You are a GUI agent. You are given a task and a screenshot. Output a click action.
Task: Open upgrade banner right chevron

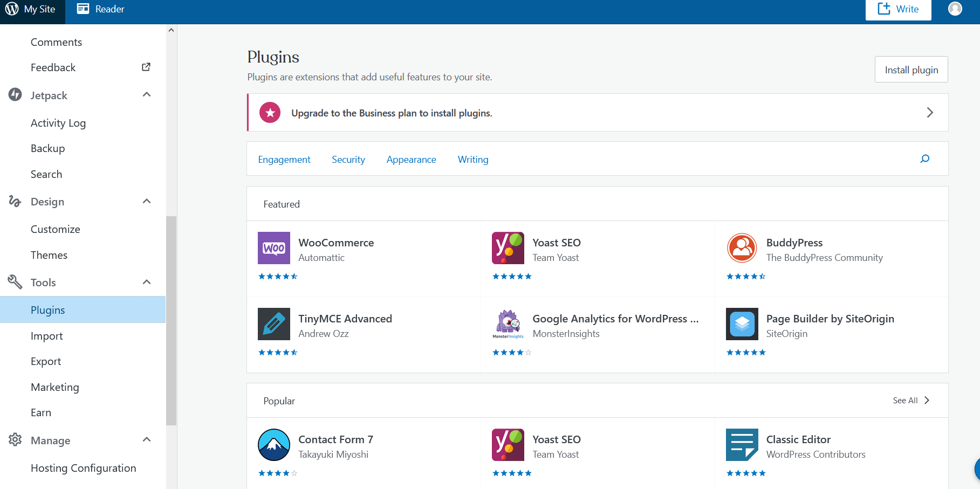[x=930, y=112]
